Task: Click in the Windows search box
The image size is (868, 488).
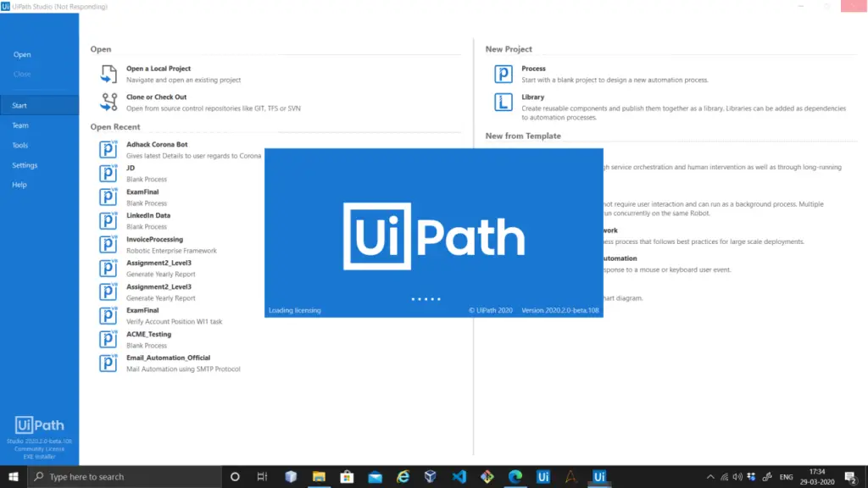Action: click(125, 476)
